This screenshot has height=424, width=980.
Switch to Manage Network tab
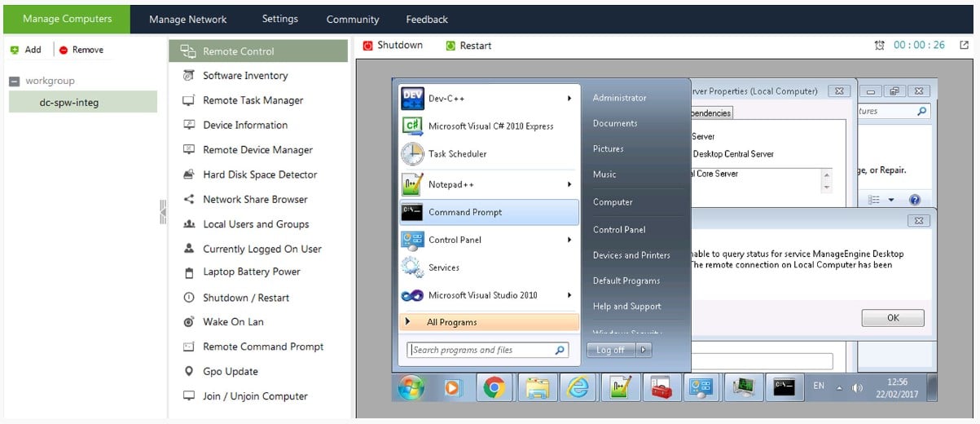click(188, 20)
